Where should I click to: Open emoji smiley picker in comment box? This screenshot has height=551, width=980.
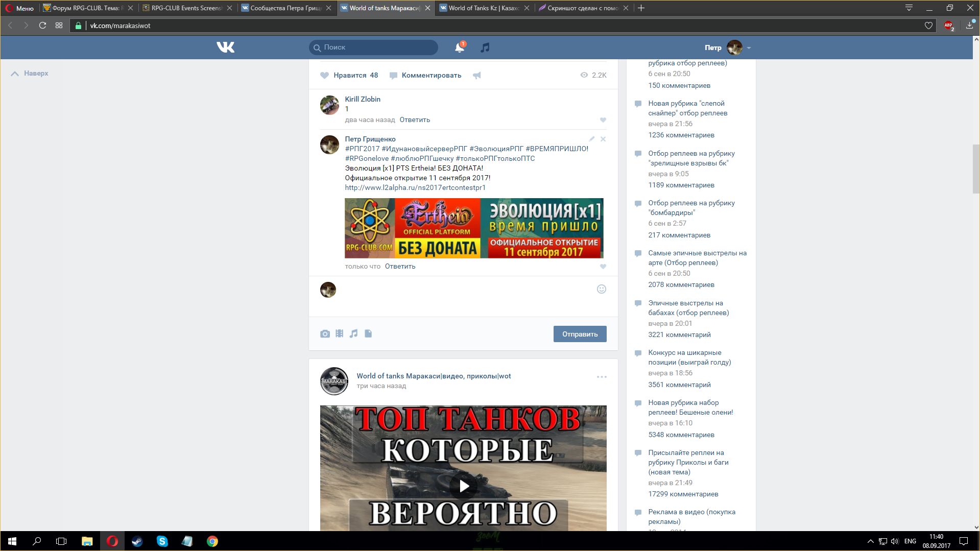[x=602, y=290]
